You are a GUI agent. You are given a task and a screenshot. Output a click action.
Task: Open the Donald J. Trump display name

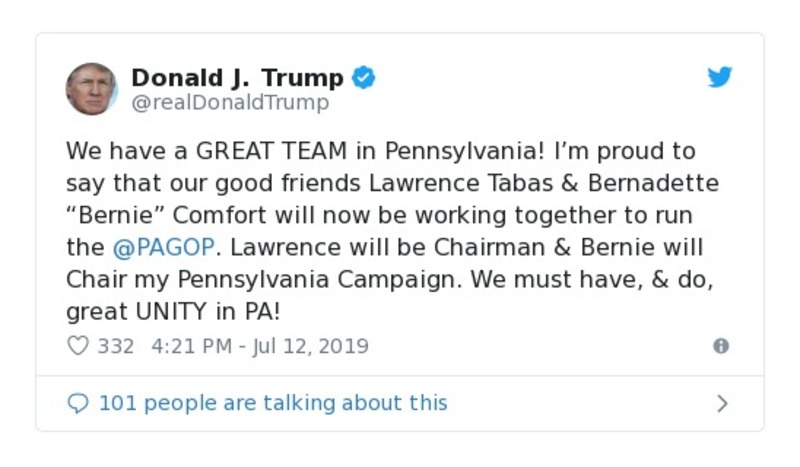point(237,77)
